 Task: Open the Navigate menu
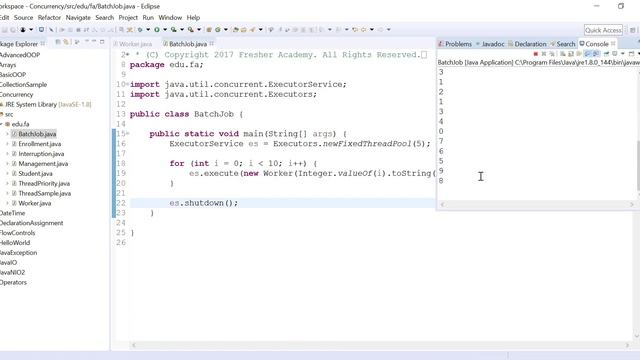(x=78, y=18)
